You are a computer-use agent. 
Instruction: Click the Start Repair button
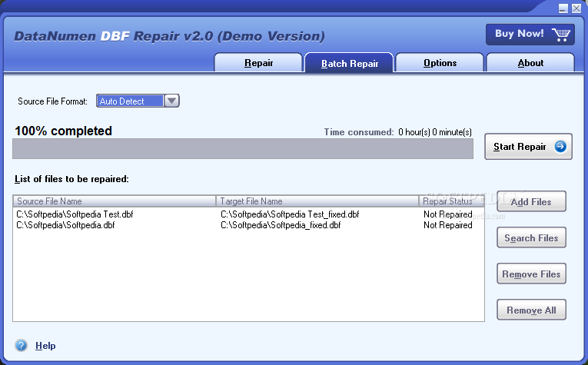point(528,147)
